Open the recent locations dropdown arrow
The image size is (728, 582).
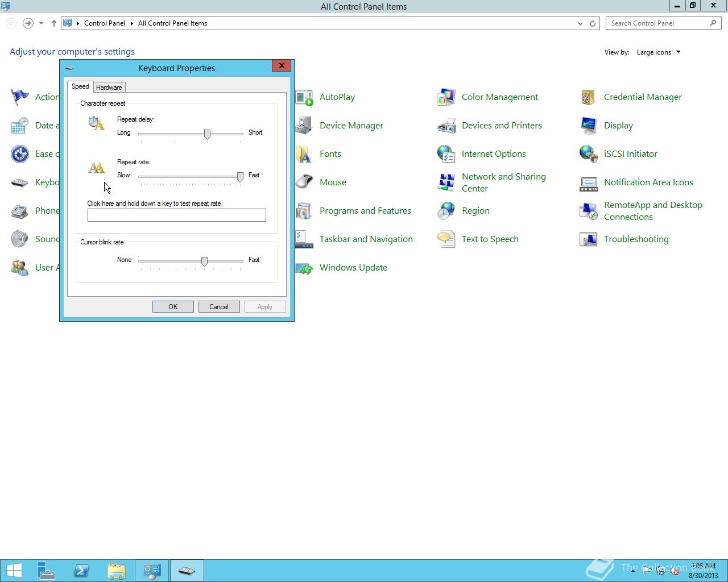click(41, 23)
